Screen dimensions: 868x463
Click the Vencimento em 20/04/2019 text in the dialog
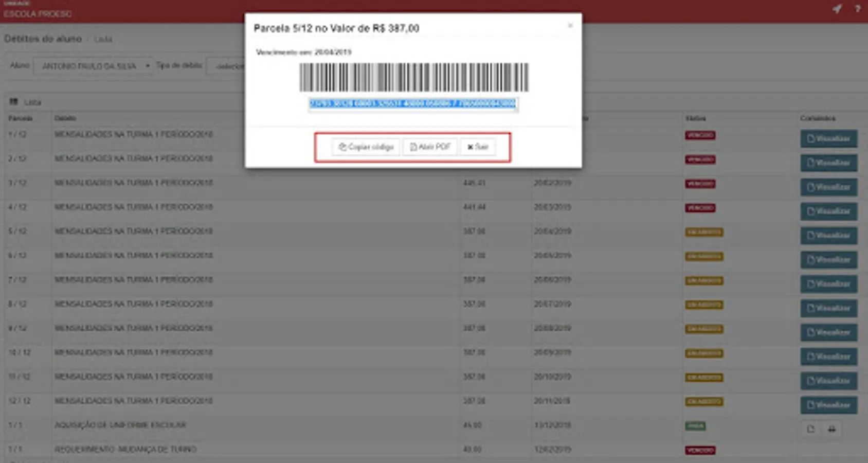(x=303, y=52)
